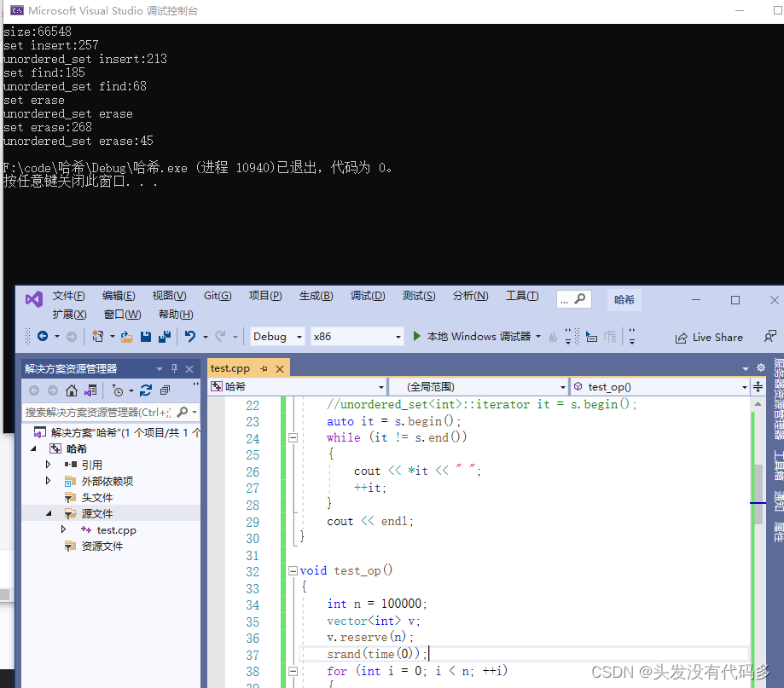Click the New Item icon in toolbar
The image size is (784, 688).
pyautogui.click(x=98, y=336)
